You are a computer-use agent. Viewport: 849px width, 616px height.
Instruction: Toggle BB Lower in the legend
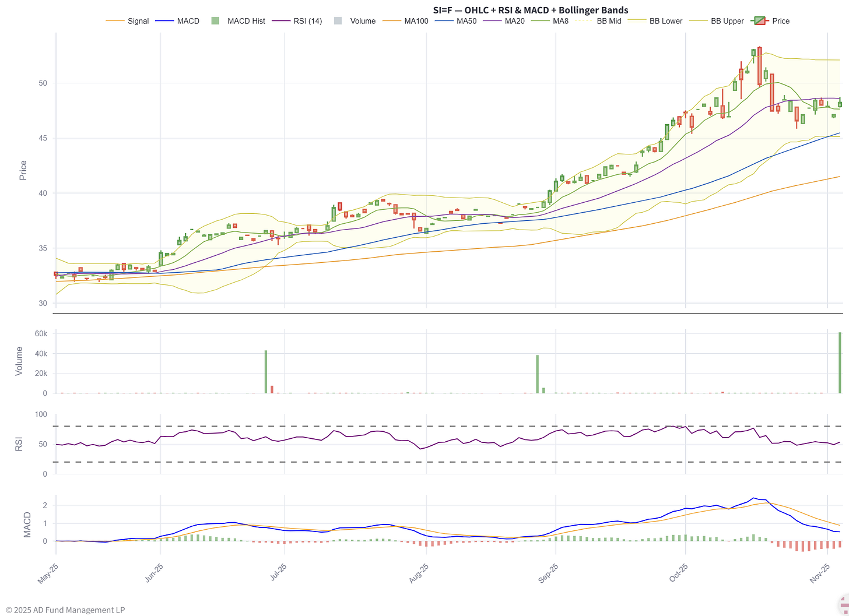tap(655, 21)
